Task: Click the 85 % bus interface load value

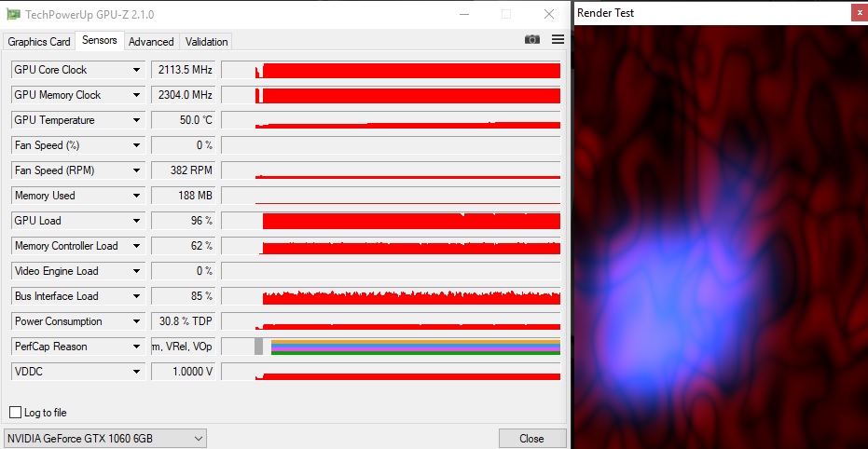Action: (x=184, y=296)
